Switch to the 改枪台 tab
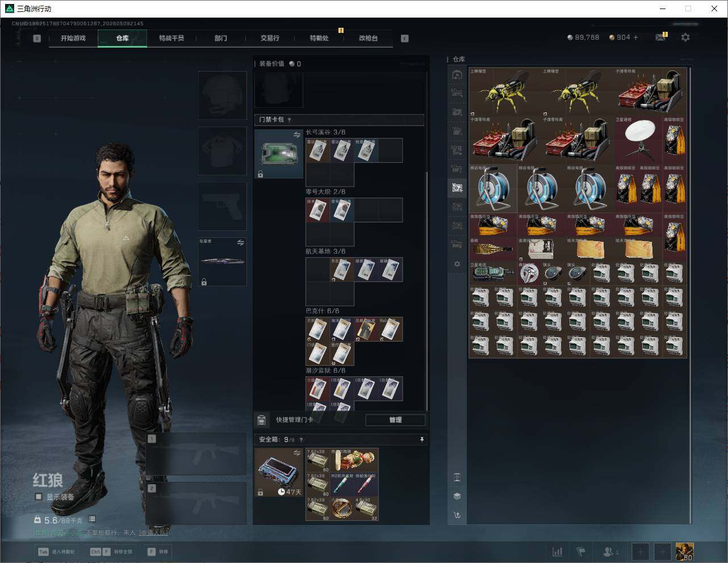The height and width of the screenshot is (563, 728). coord(368,38)
